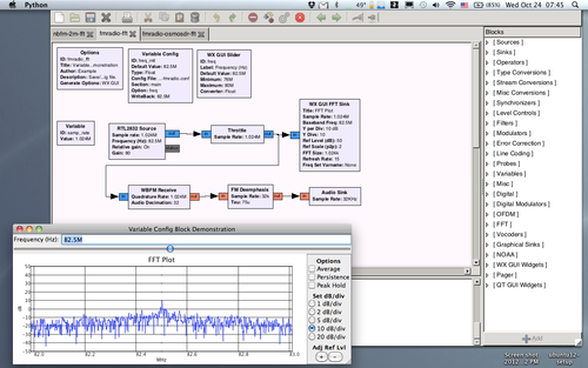Expand the QT GUI Widgets category

[487, 285]
